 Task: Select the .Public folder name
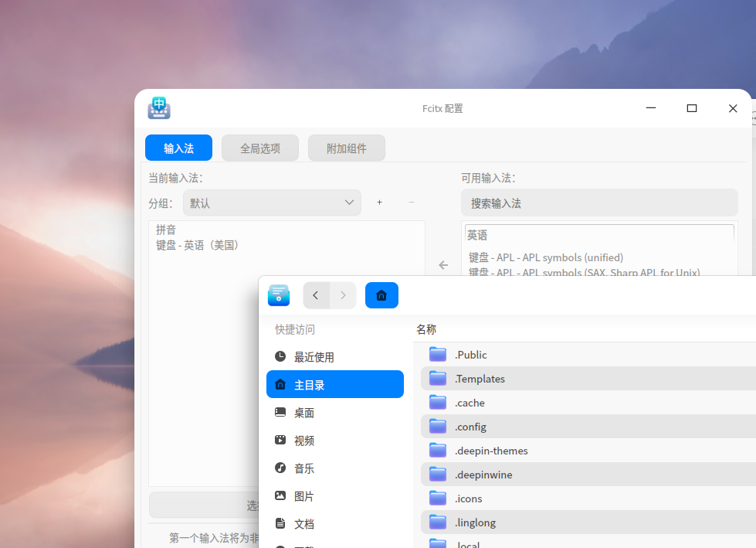tap(470, 355)
